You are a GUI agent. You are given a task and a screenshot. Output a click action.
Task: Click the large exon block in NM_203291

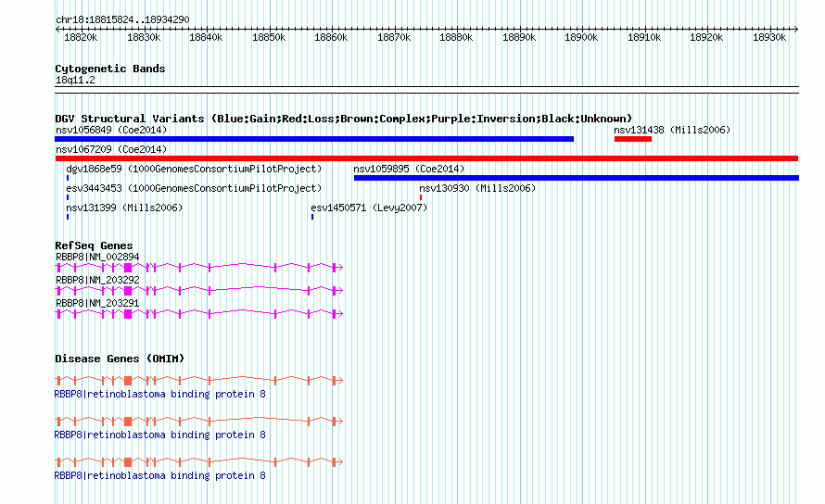[128, 314]
